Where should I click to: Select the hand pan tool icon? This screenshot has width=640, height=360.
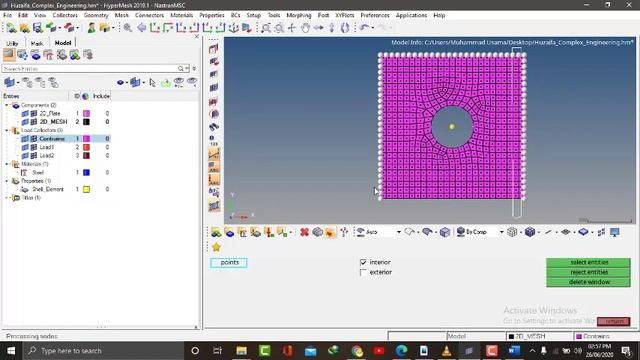tap(305, 28)
